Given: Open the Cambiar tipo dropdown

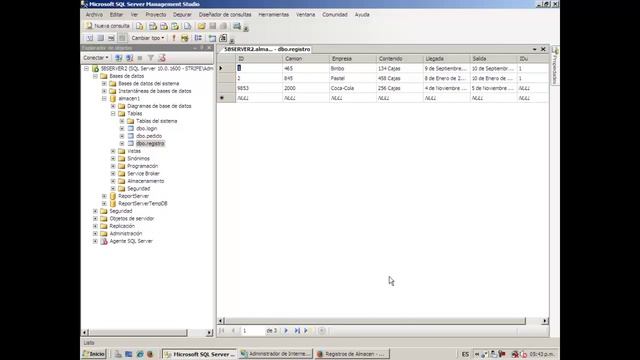Looking at the screenshot, I should 148,38.
